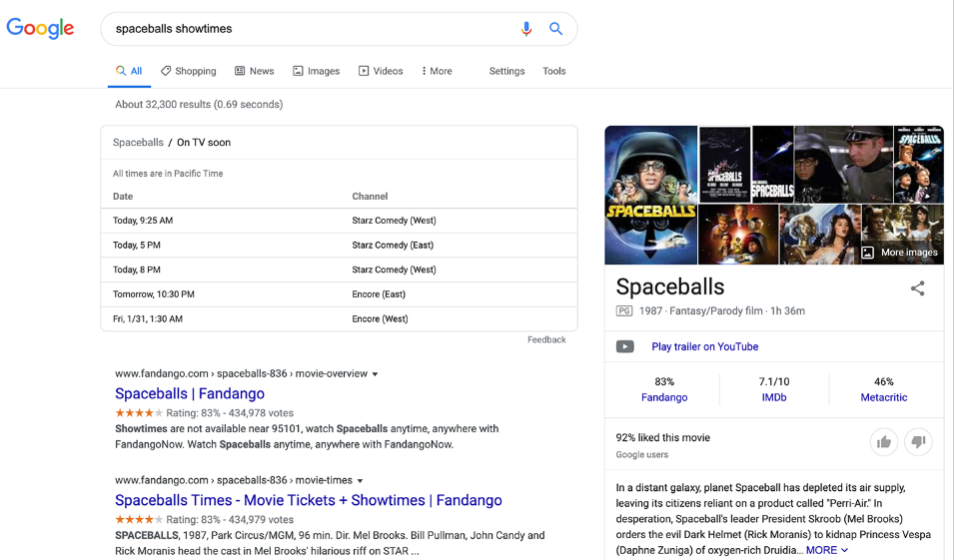Viewport: 955px width, 560px height.
Task: Click Play trailer on YouTube link
Action: tap(704, 347)
